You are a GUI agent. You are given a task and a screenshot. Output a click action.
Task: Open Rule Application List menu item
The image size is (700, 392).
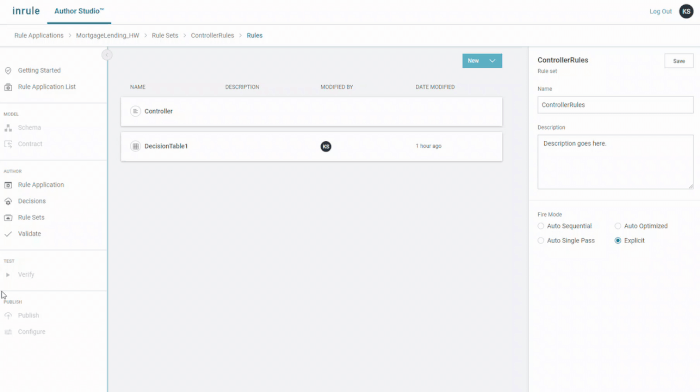pyautogui.click(x=47, y=87)
